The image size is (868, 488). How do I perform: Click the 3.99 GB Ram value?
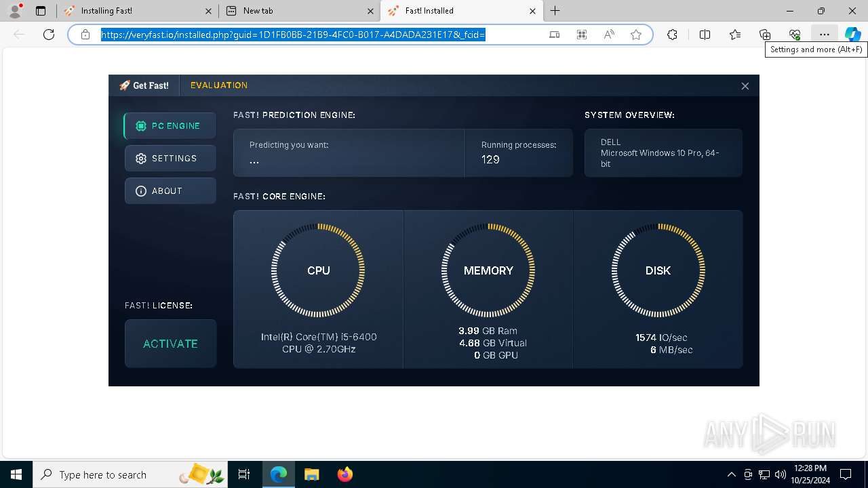[488, 331]
